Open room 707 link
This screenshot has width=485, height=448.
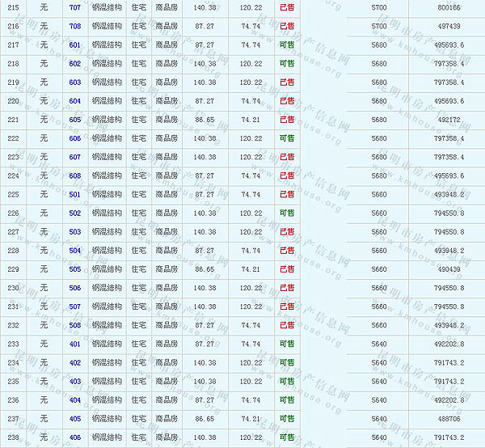coord(75,7)
